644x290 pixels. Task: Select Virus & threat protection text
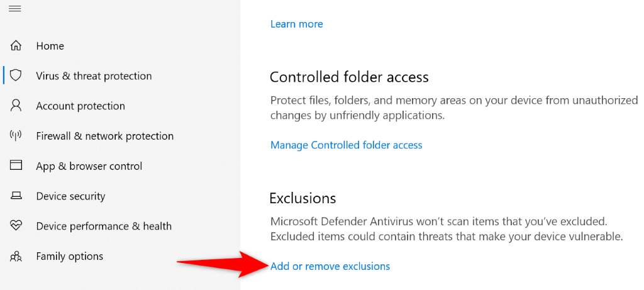point(94,76)
